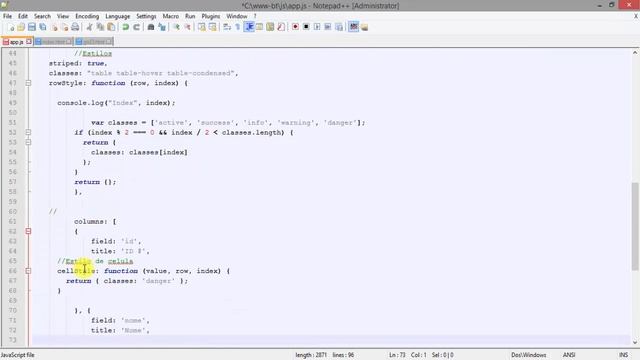Undo the last edit via toolbar
The height and width of the screenshot is (360, 640).
tap(125, 27)
